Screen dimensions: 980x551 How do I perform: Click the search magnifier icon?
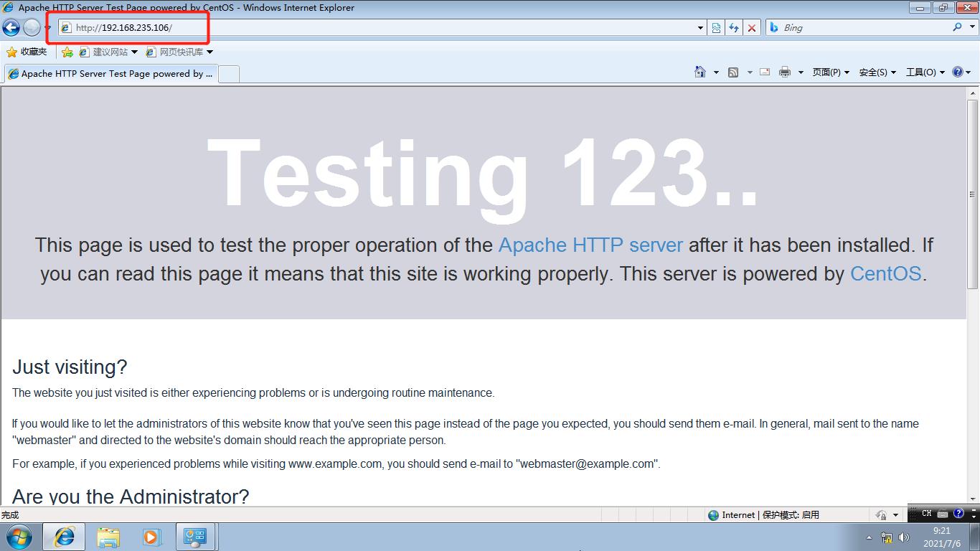click(x=957, y=27)
